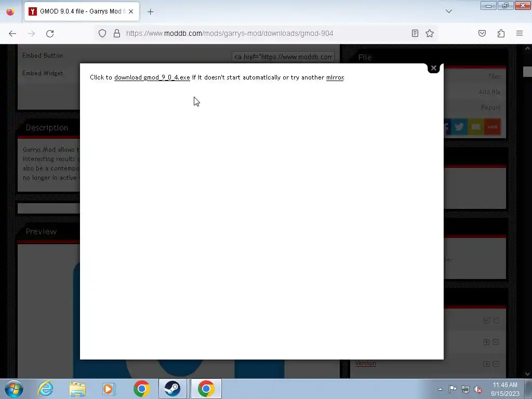Open first Chrome icon in taskbar
532x399 pixels.
(x=141, y=389)
